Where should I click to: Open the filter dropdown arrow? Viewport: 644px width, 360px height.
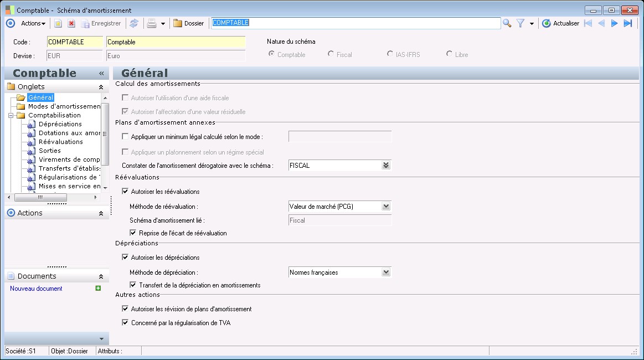pyautogui.click(x=532, y=24)
